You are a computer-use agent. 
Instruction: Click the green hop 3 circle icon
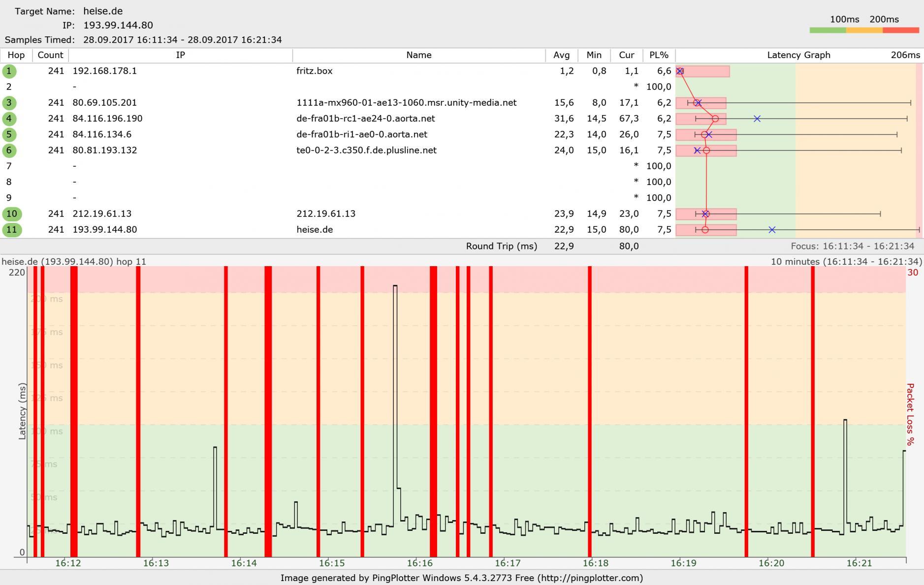[x=9, y=103]
